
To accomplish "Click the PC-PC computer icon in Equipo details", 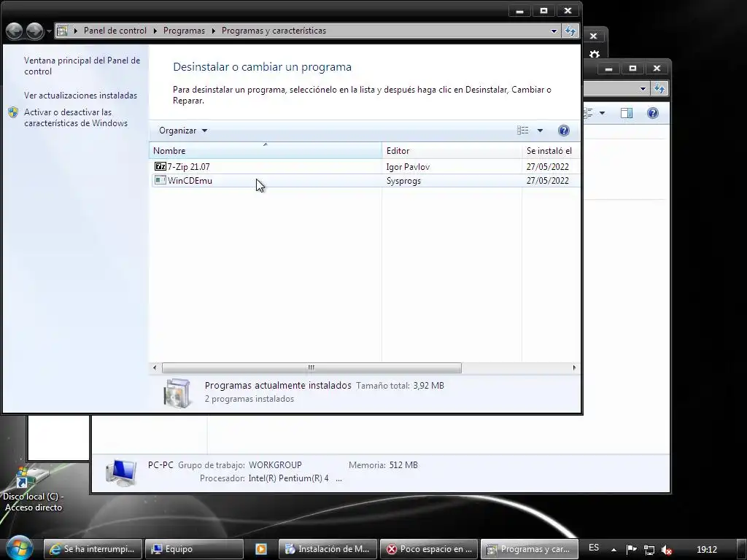I will pos(121,472).
